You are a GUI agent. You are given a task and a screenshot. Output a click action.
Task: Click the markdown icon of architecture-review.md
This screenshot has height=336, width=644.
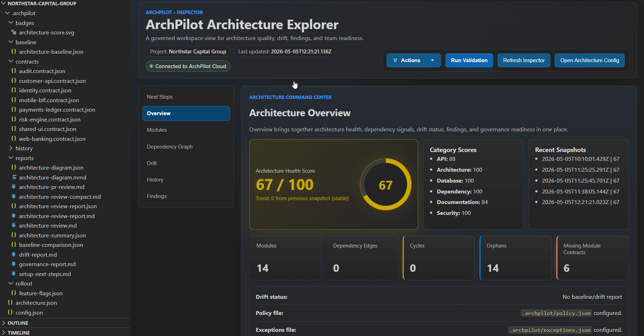(14, 225)
